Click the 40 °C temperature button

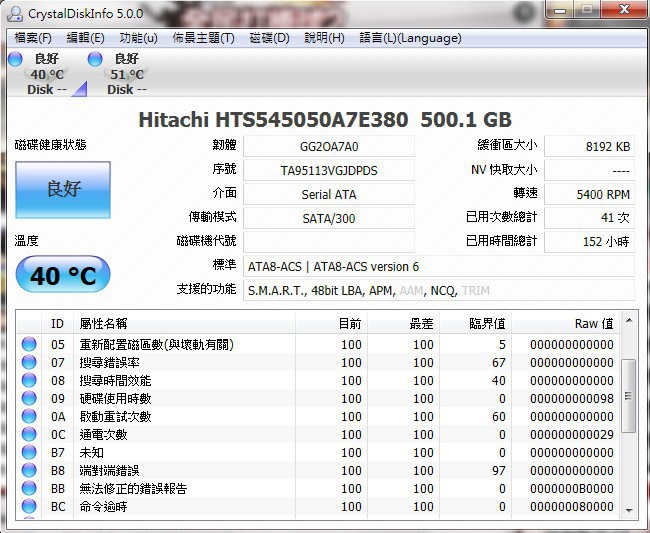(x=63, y=275)
